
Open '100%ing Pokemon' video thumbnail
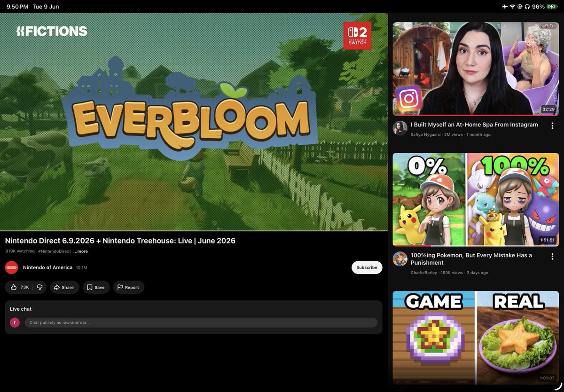coord(476,199)
